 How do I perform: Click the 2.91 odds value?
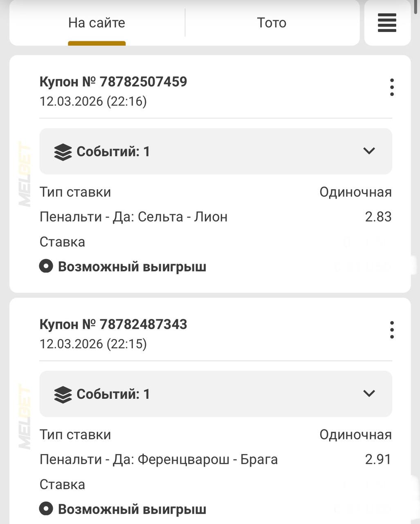pos(378,459)
